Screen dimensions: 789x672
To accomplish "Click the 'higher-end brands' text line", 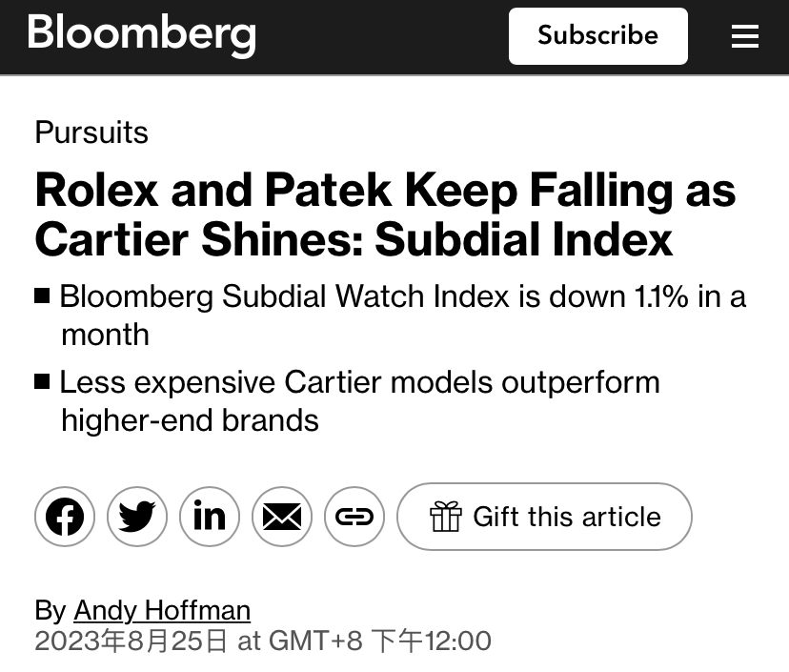I will click(190, 420).
